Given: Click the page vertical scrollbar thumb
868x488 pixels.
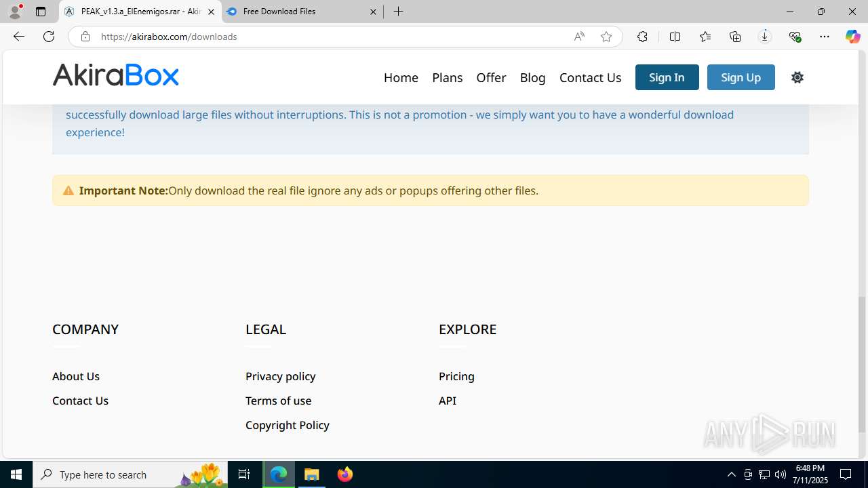Looking at the screenshot, I should point(863,365).
